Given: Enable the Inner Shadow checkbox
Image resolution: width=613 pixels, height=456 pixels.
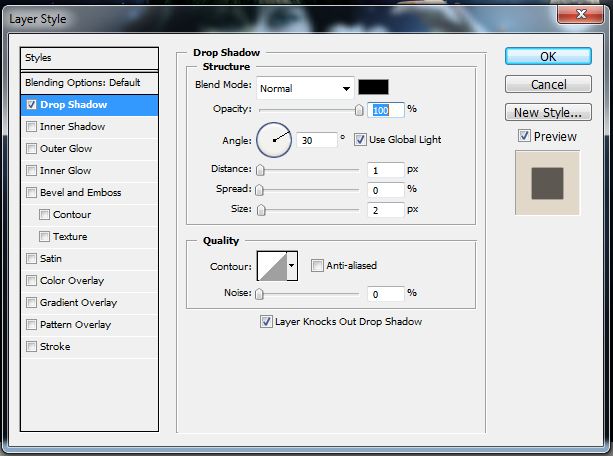Looking at the screenshot, I should click(x=31, y=127).
